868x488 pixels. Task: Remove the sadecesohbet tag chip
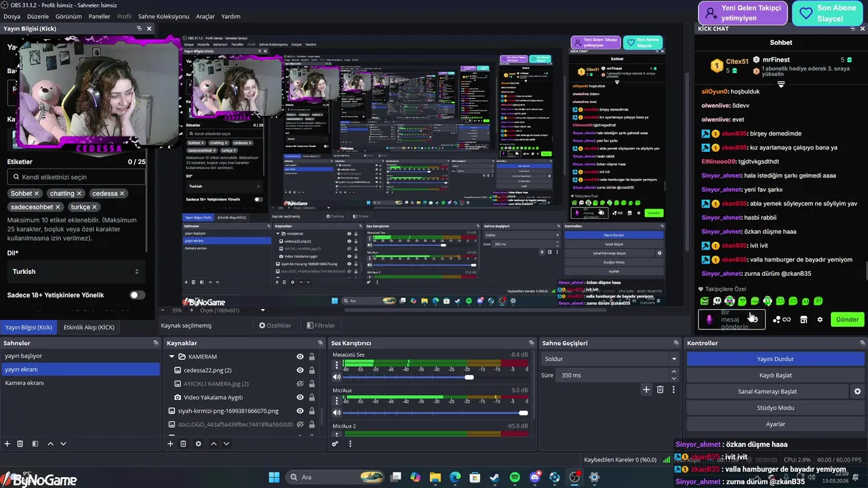click(58, 207)
